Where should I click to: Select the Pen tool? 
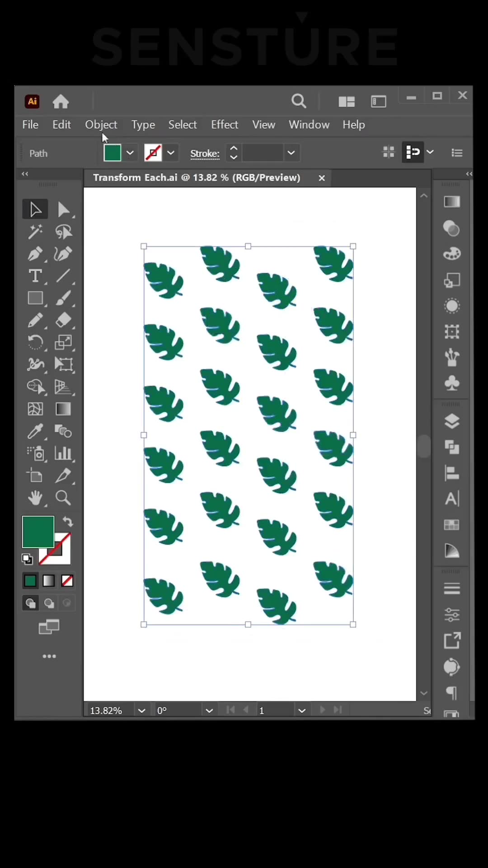(x=35, y=254)
